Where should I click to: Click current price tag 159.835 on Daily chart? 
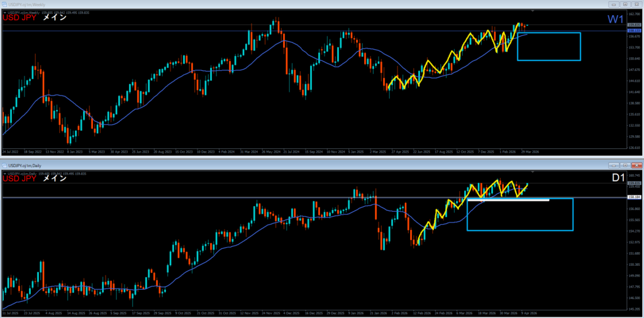(x=634, y=183)
